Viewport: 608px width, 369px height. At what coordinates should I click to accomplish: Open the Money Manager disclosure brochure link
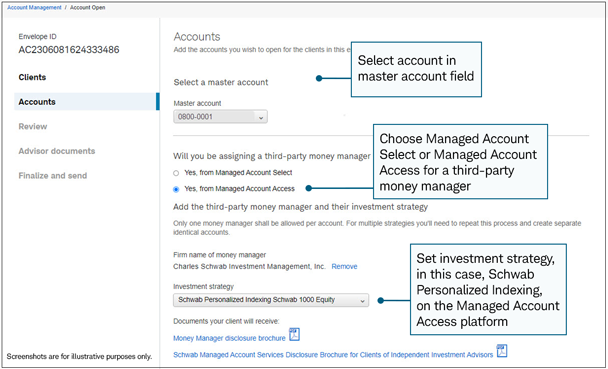point(229,338)
